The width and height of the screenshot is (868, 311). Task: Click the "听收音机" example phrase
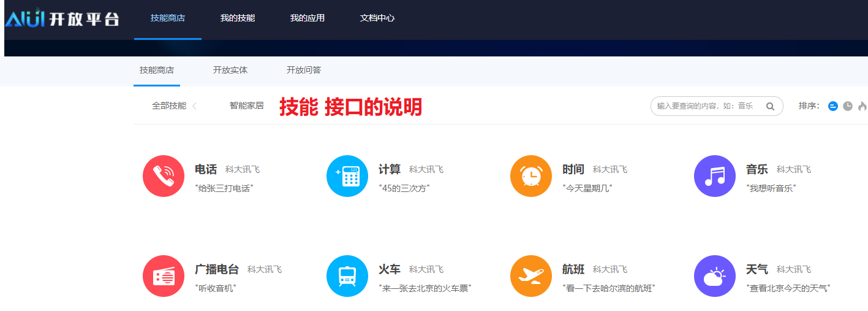(x=216, y=288)
